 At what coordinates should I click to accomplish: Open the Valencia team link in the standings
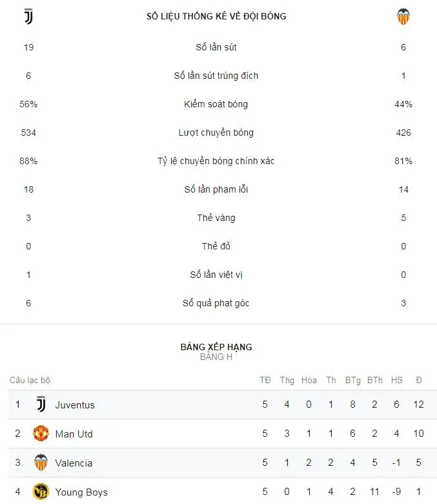pyautogui.click(x=74, y=463)
